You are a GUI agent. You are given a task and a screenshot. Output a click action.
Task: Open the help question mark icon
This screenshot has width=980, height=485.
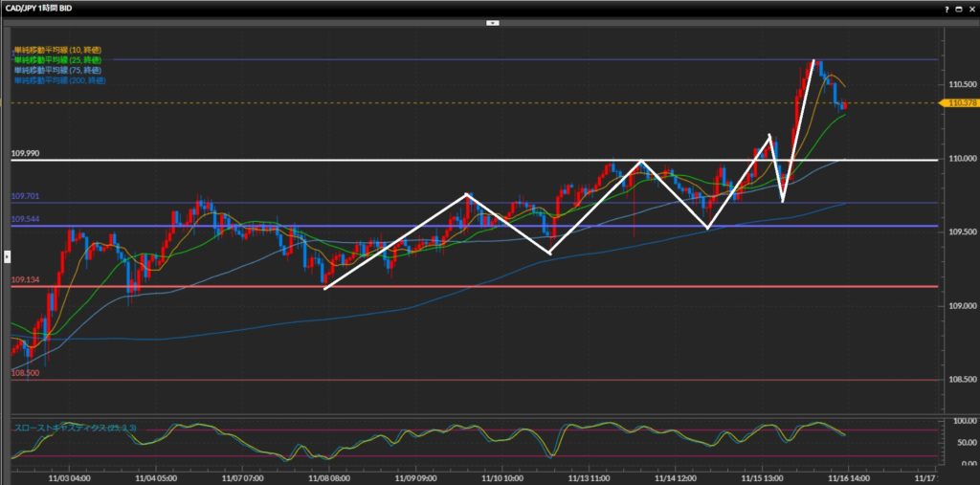tap(947, 8)
